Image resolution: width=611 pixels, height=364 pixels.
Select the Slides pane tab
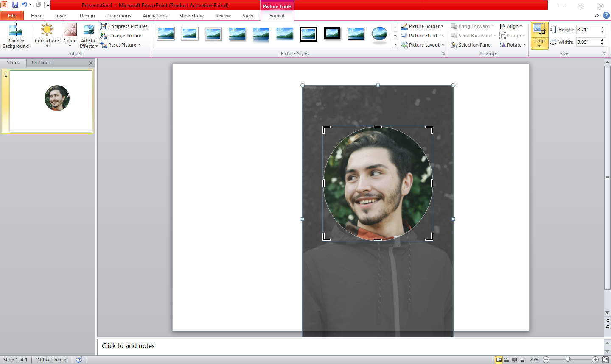pos(13,63)
